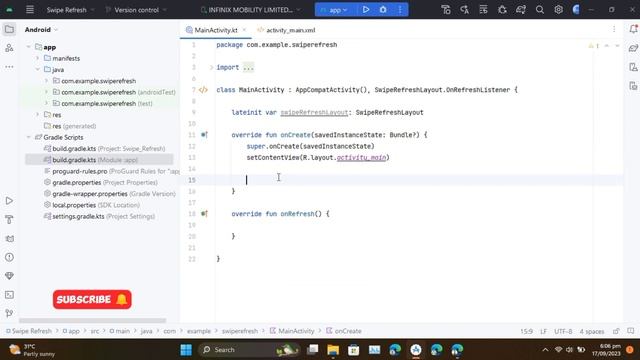Open the main hamburger menu
Screen dimensions: 640x360
coord(30,9)
